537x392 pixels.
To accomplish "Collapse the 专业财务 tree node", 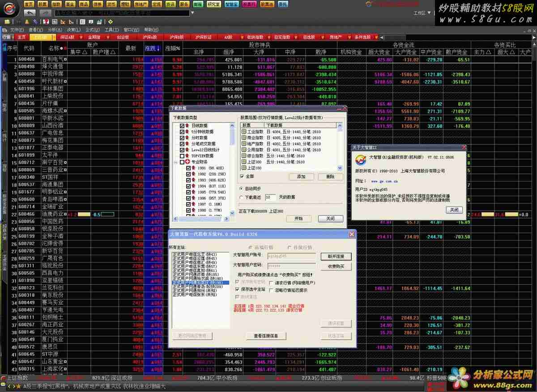I will (x=176, y=162).
